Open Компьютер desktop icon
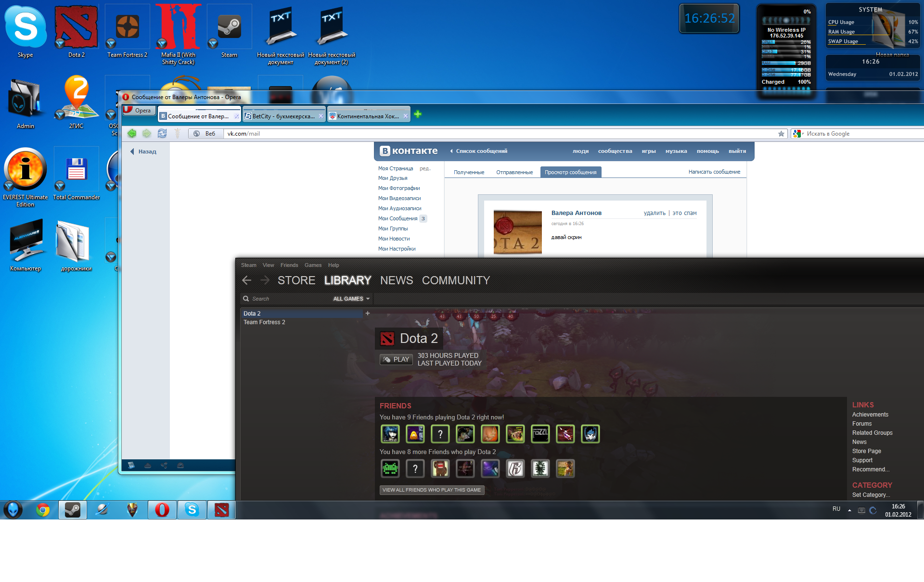924x582 pixels. coord(26,245)
